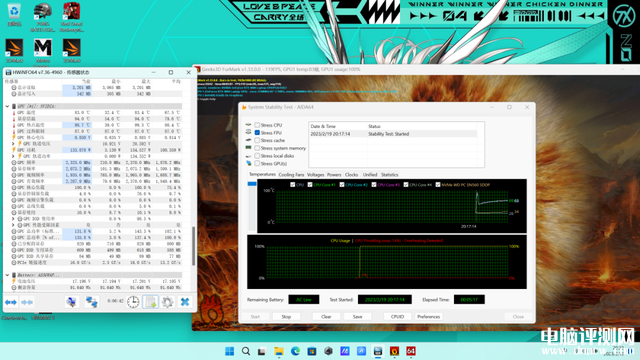Open Task View on taskbar

pyautogui.click(x=262, y=351)
